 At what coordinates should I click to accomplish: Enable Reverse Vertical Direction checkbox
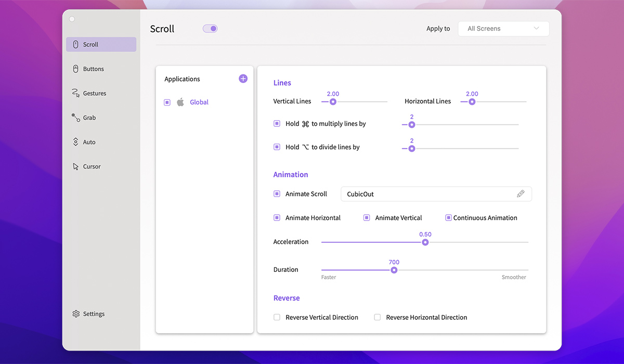[277, 317]
